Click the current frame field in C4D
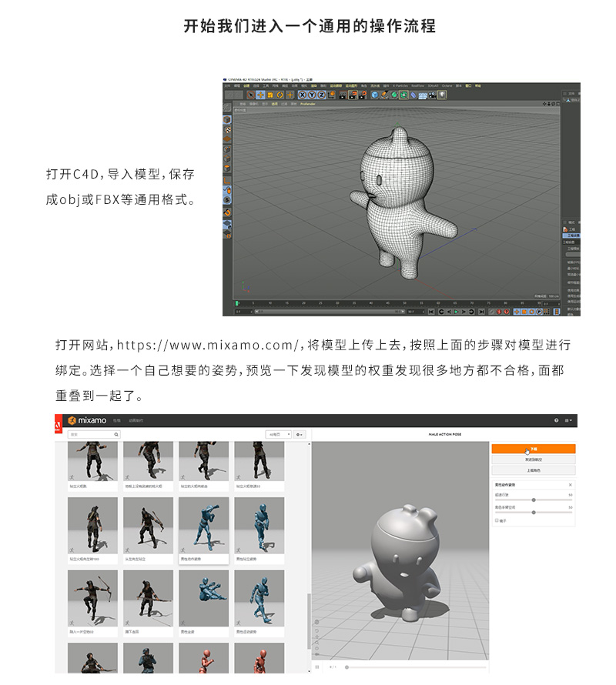The image size is (616, 685). [x=551, y=303]
